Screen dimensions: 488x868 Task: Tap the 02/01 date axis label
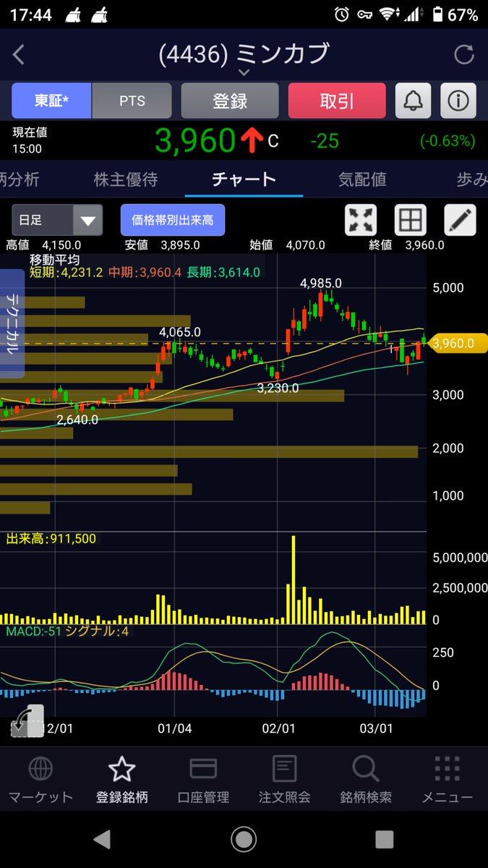[279, 728]
